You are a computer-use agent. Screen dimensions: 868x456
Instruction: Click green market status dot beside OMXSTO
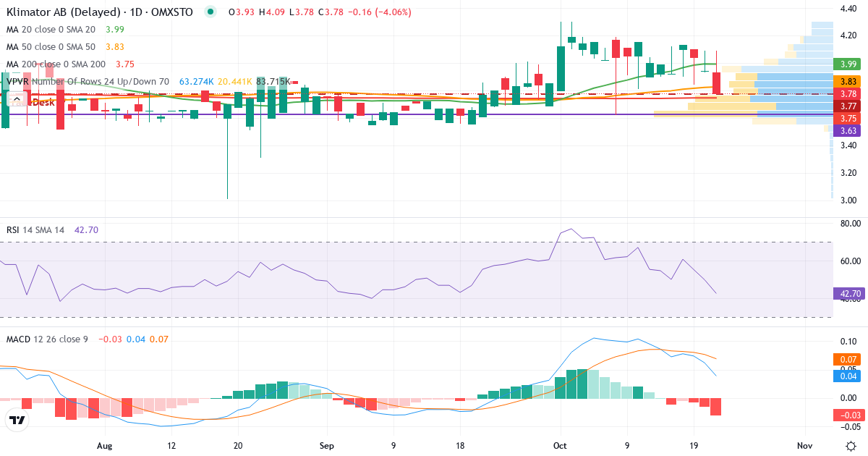[210, 12]
